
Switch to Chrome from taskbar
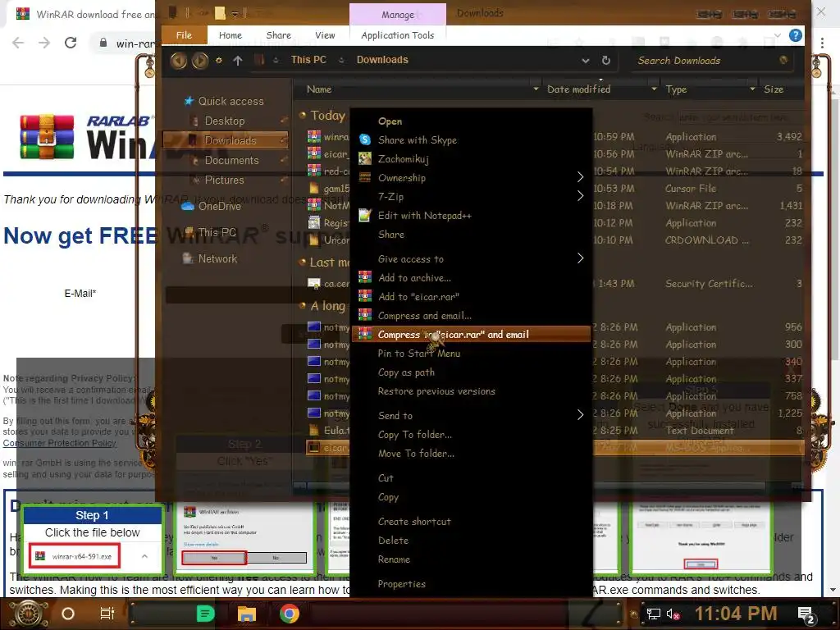tap(290, 614)
